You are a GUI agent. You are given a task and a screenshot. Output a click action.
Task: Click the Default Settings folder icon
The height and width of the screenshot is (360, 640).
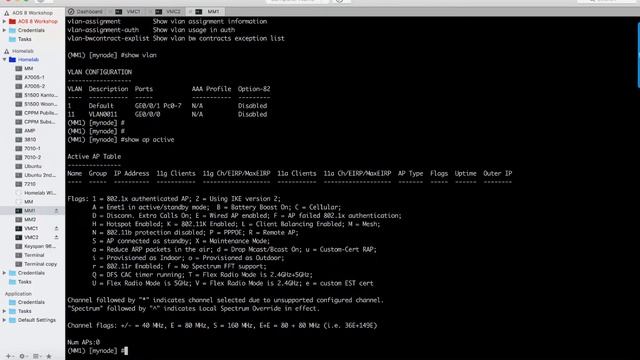coord(12,320)
